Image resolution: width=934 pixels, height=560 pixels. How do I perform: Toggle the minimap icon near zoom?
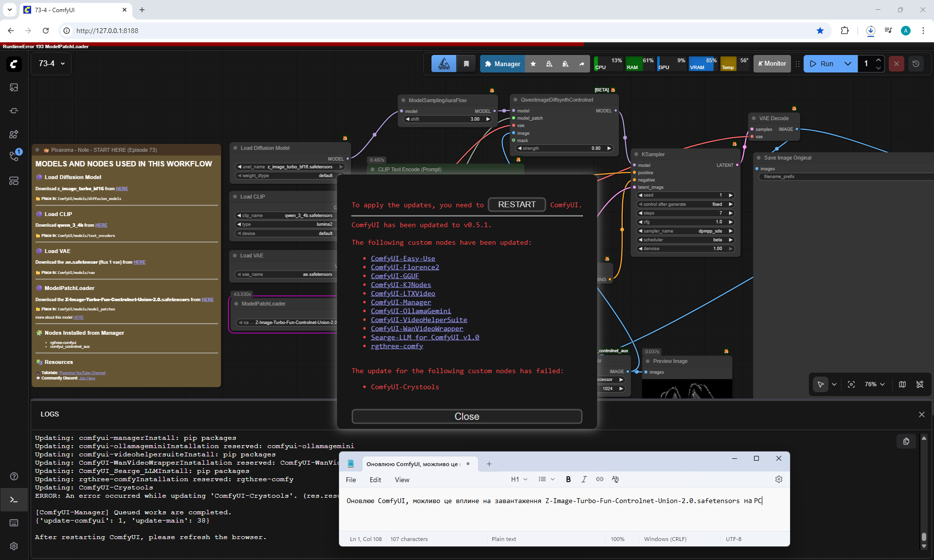902,384
